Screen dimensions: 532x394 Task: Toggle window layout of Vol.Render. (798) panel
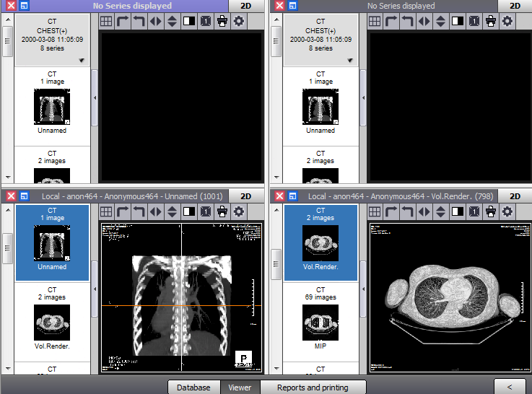[x=292, y=196]
